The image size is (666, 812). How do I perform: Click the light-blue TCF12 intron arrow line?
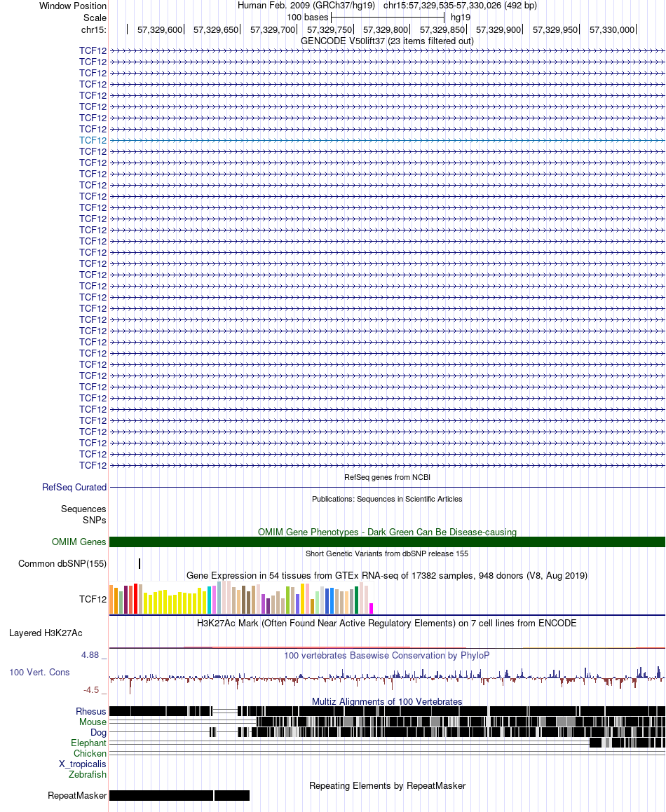[x=387, y=140]
